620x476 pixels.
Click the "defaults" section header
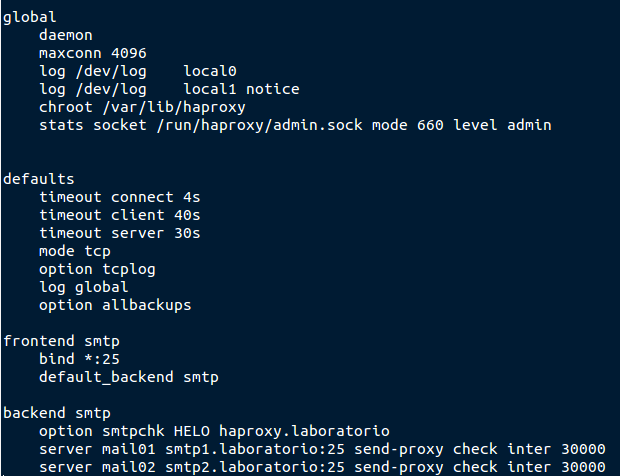pos(39,179)
